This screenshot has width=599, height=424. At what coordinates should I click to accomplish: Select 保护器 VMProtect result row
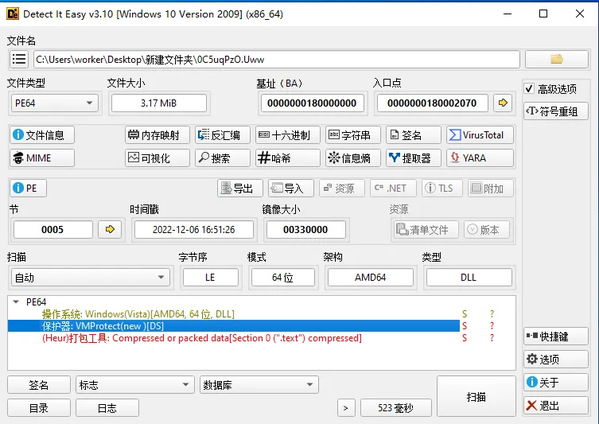233,326
